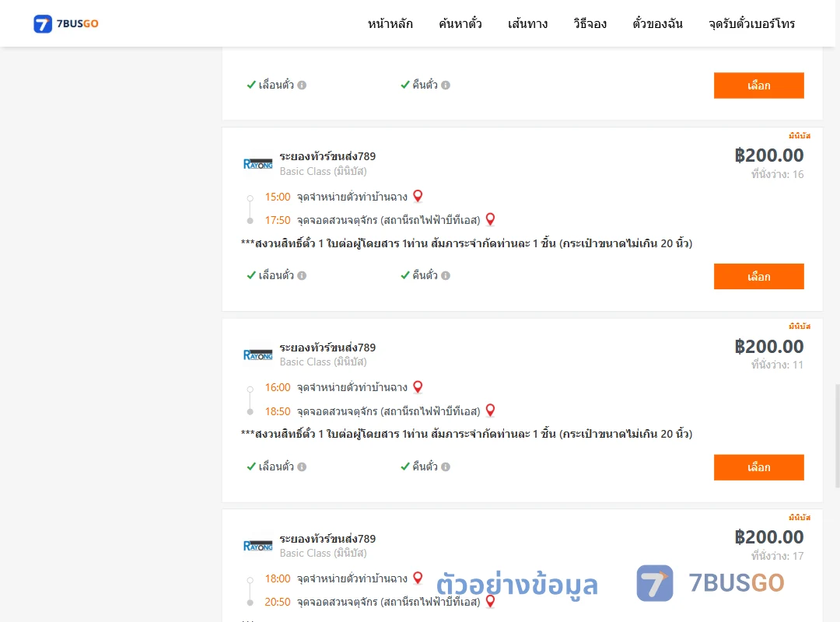Click the topmost เลือก button above 15:00 trip
The height and width of the screenshot is (622, 840).
click(758, 86)
